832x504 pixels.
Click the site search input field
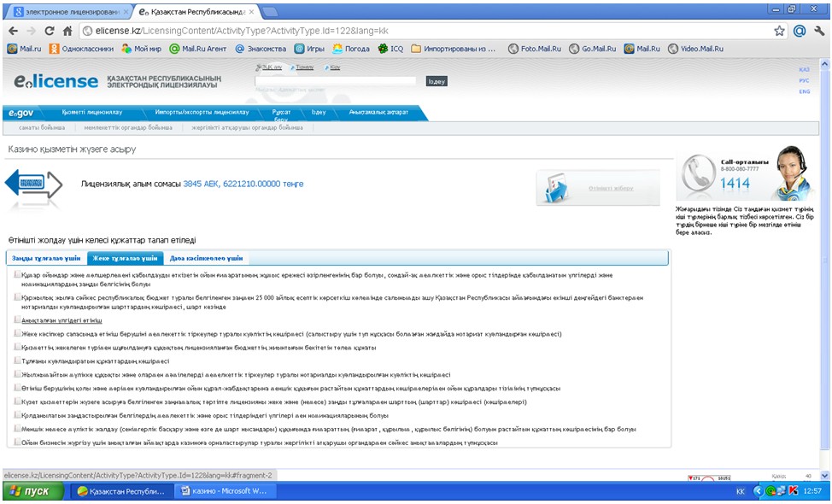click(336, 81)
